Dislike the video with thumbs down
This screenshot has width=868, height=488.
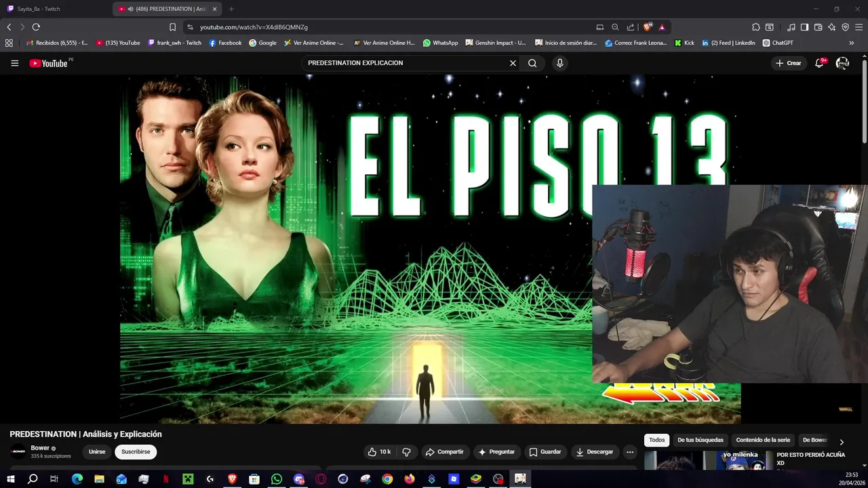tap(406, 451)
